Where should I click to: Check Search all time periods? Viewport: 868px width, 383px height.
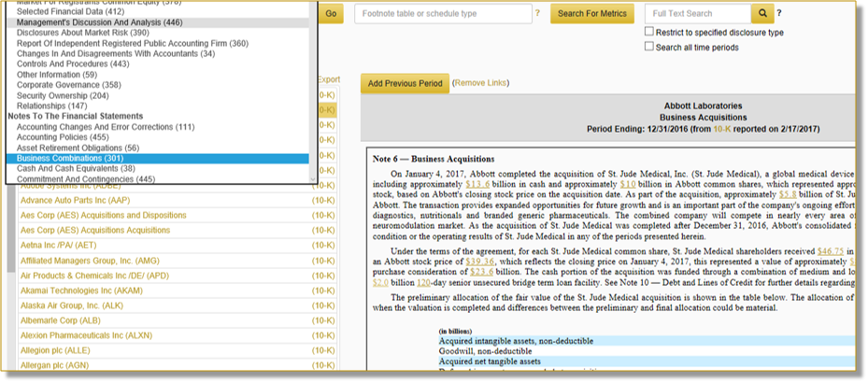point(649,48)
